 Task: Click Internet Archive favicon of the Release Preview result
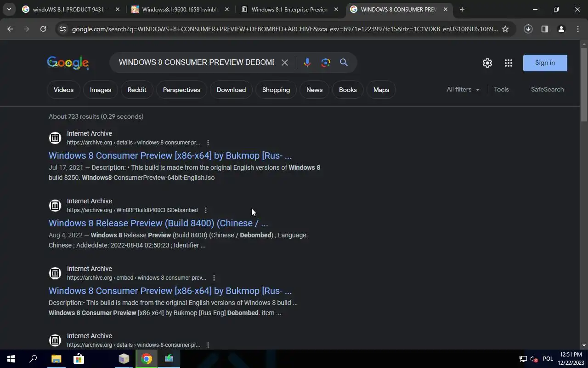pos(55,206)
